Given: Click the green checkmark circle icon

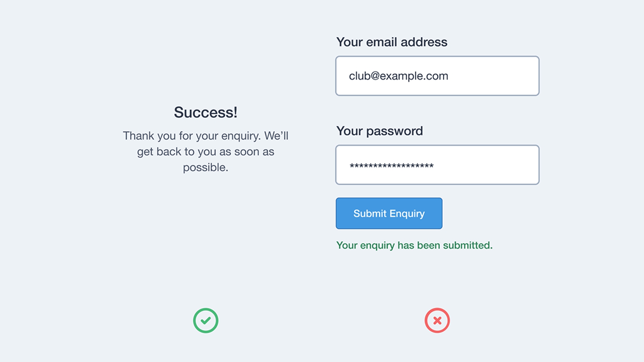Looking at the screenshot, I should click(206, 320).
